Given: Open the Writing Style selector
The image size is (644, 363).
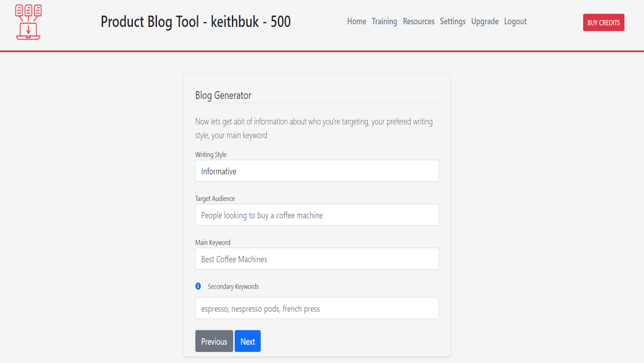Looking at the screenshot, I should click(x=317, y=171).
